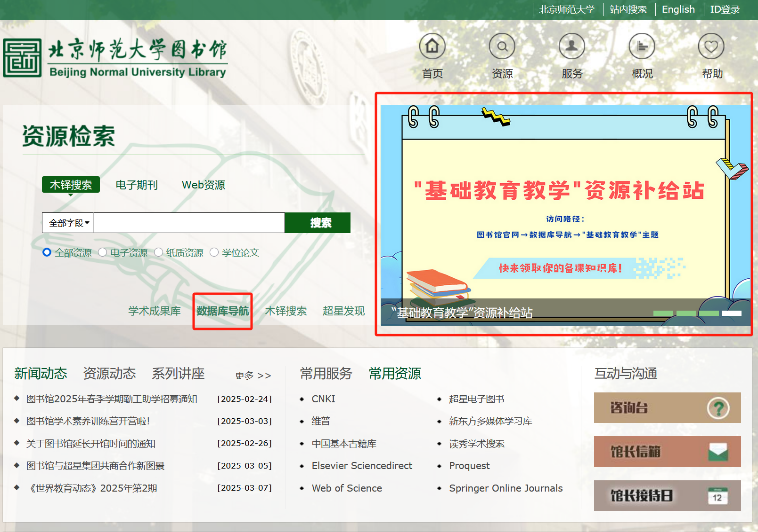Switch to the 资源动态 tab
The width and height of the screenshot is (758, 532).
pos(109,373)
